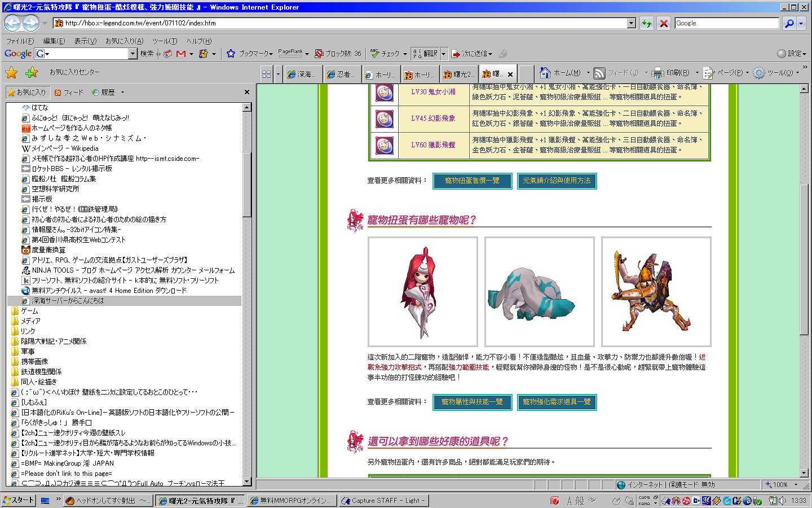
Task: Open Gmail from the Google toolbar
Action: coord(181,54)
